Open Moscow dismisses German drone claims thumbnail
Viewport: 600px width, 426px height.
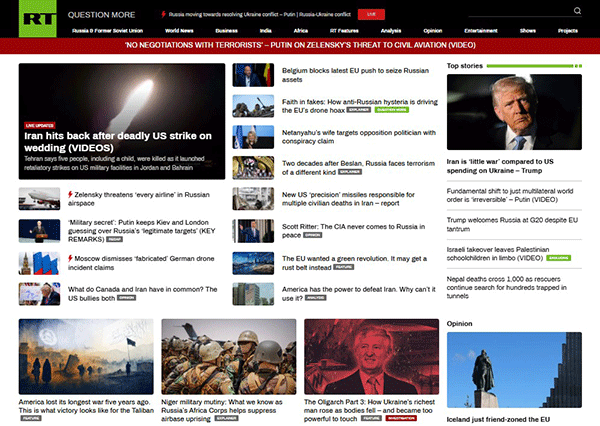pos(39,263)
